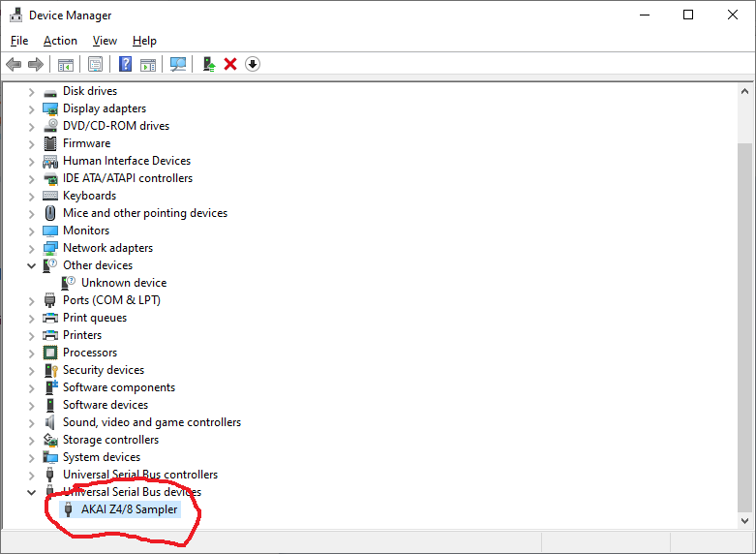756x554 pixels.
Task: Open Properties toolbar icon
Action: 95,64
